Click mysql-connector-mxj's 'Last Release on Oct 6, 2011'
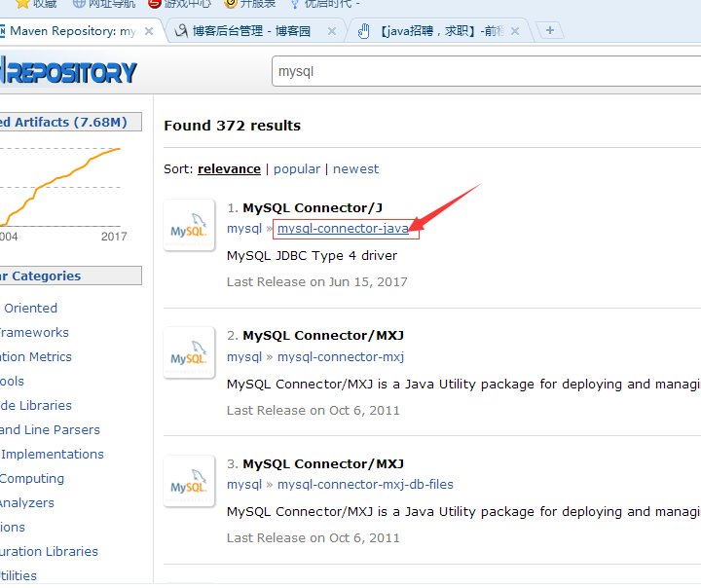 pos(313,411)
